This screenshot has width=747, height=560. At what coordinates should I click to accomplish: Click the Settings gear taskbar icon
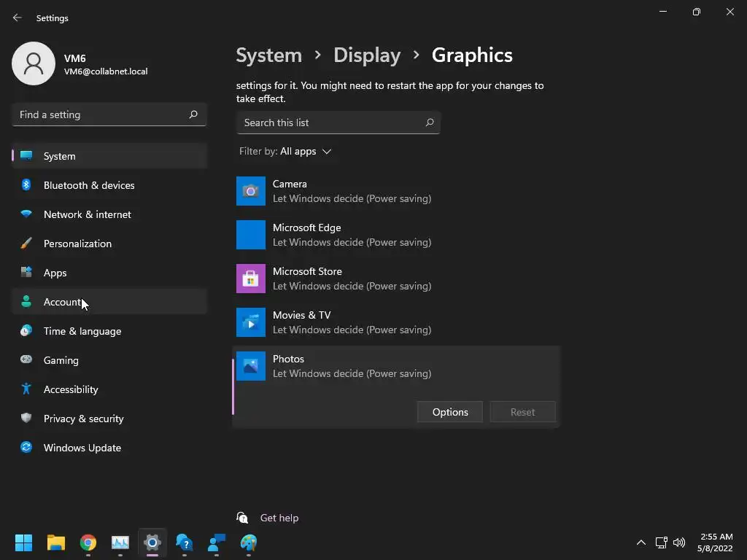coord(152,542)
